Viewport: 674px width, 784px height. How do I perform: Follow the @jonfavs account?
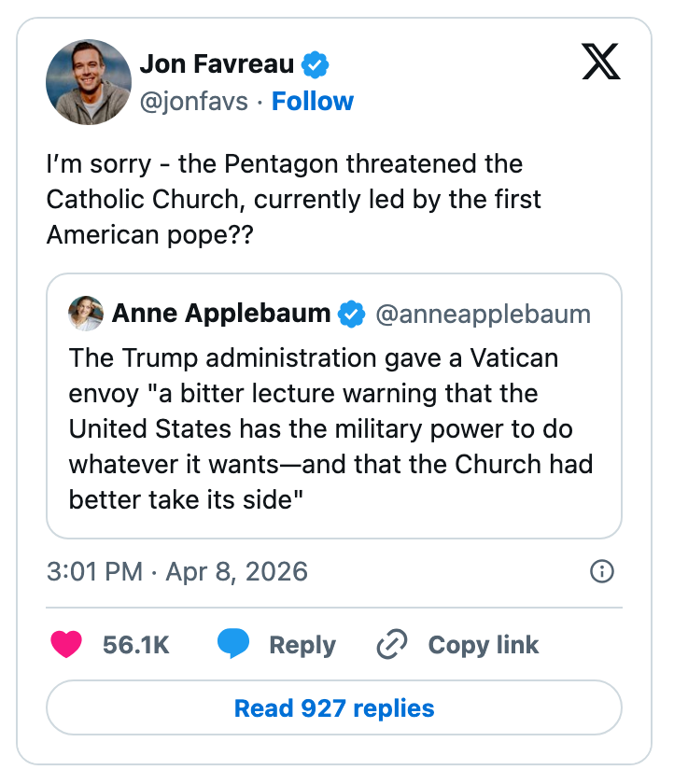313,101
